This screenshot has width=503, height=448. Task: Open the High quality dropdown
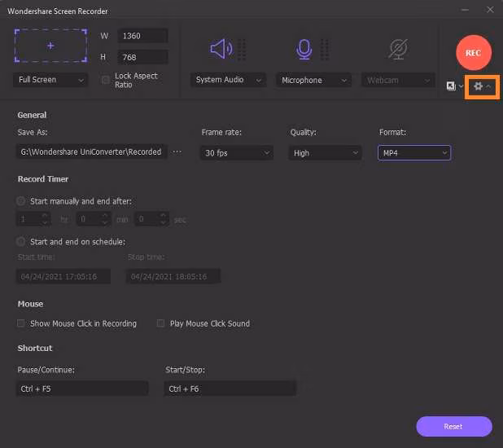tap(326, 153)
